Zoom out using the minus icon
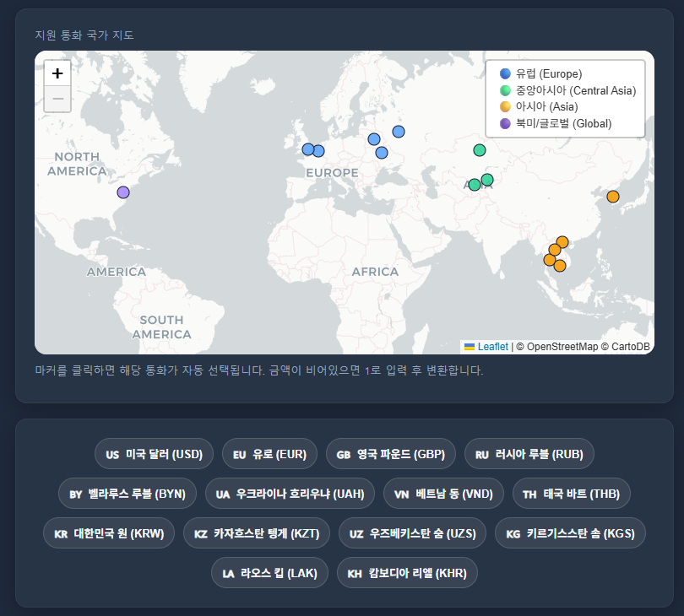The image size is (684, 616). tap(57, 99)
